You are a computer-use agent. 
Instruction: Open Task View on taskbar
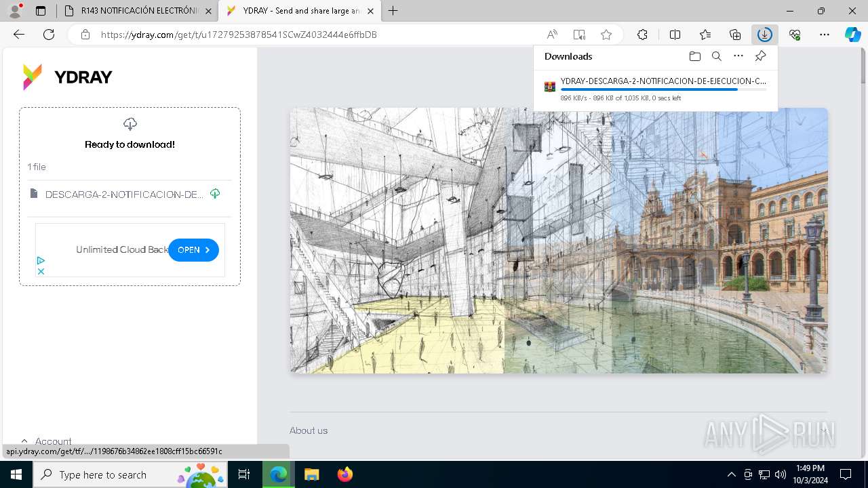tap(245, 474)
